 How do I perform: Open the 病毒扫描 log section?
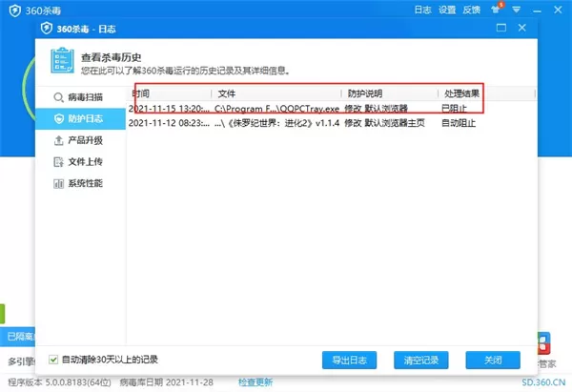(x=81, y=97)
